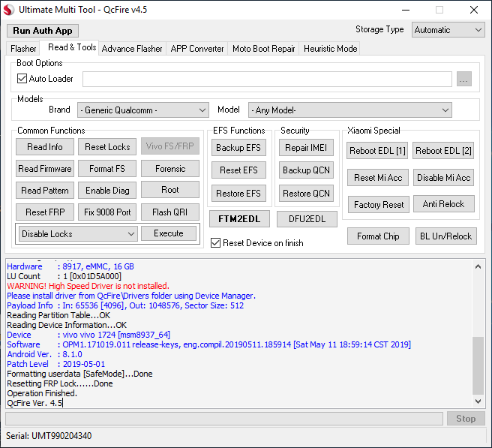Click the browse loader ellipsis button
Viewport: 492px width, 448px height.
click(463, 79)
